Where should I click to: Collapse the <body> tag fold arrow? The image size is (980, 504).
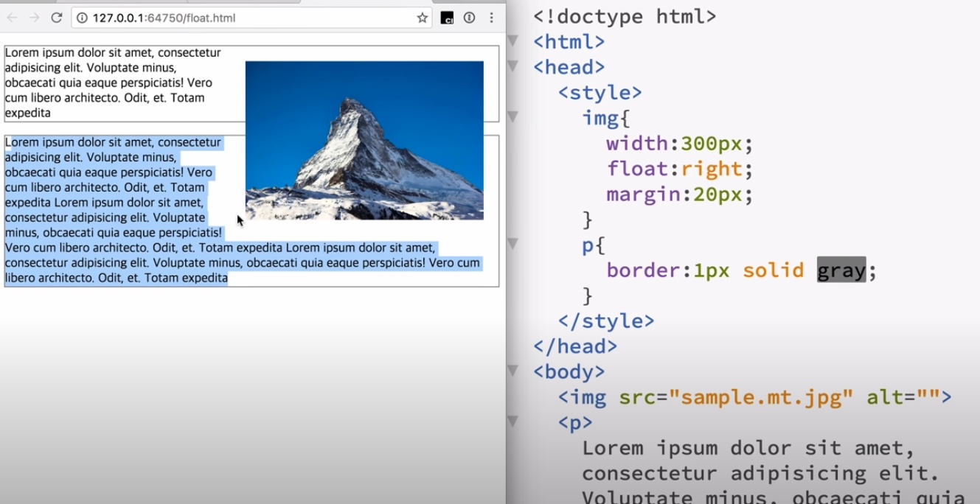pyautogui.click(x=512, y=370)
